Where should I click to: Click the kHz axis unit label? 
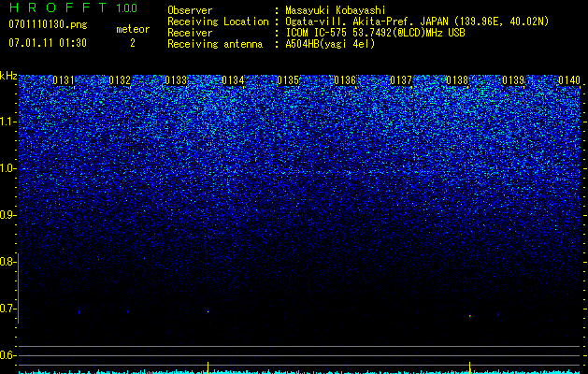tap(8, 76)
